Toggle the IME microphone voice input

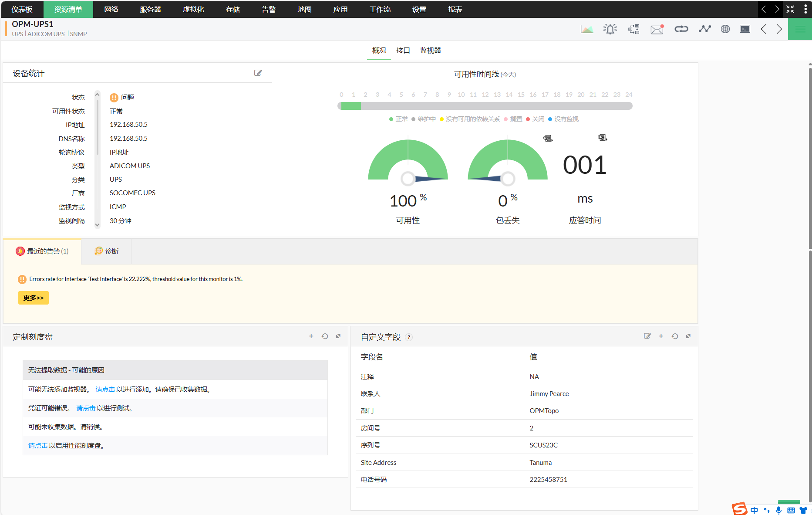(778, 510)
